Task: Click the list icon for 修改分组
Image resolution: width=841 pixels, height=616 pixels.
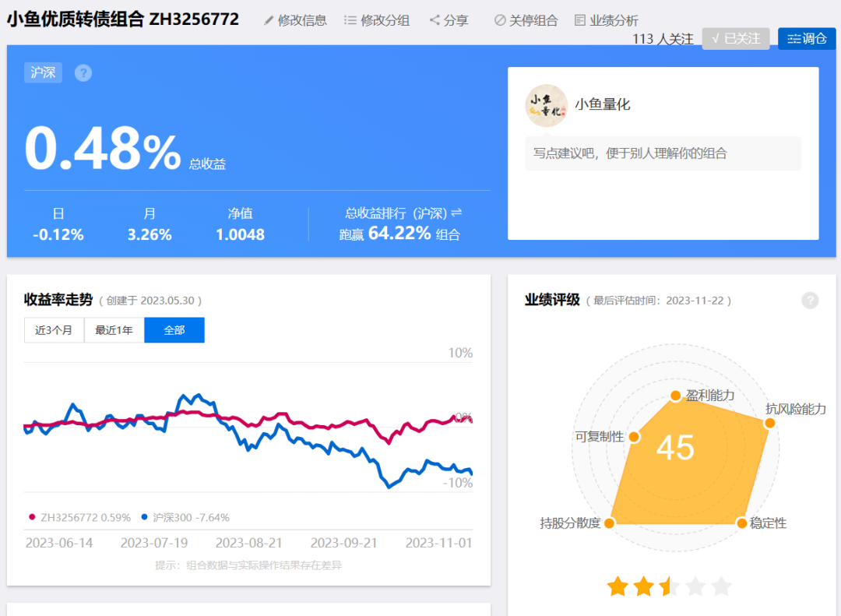Action: point(350,20)
